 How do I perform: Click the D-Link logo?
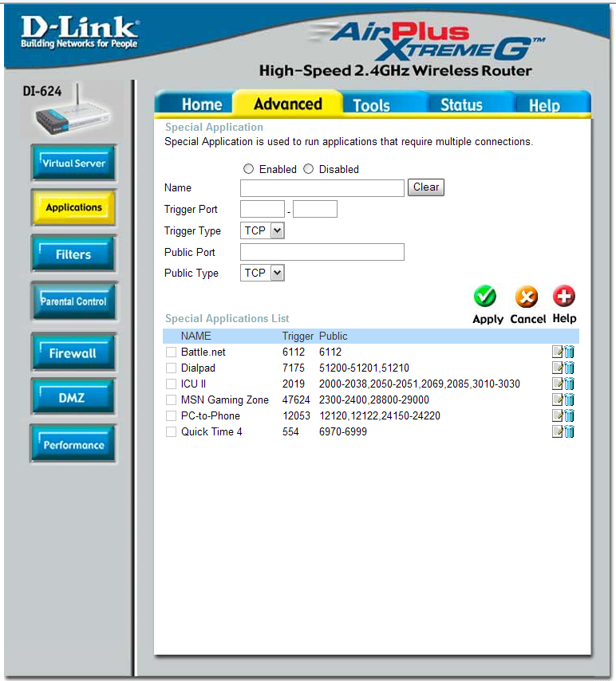point(80,32)
